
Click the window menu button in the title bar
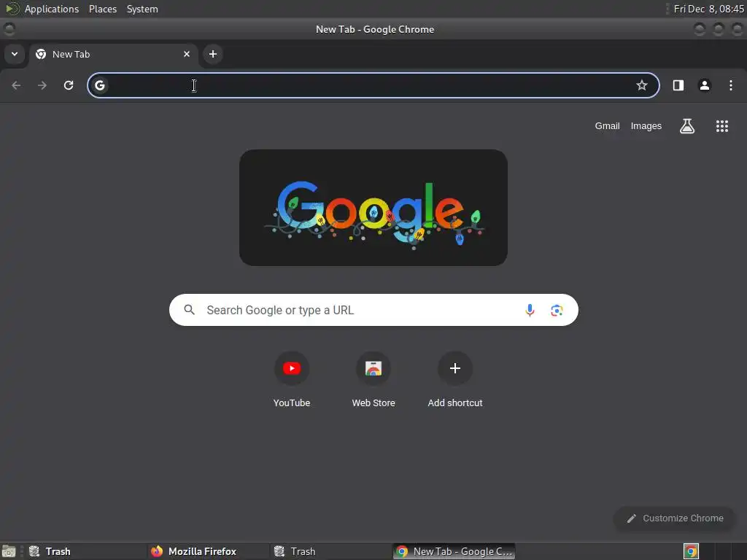click(x=9, y=29)
